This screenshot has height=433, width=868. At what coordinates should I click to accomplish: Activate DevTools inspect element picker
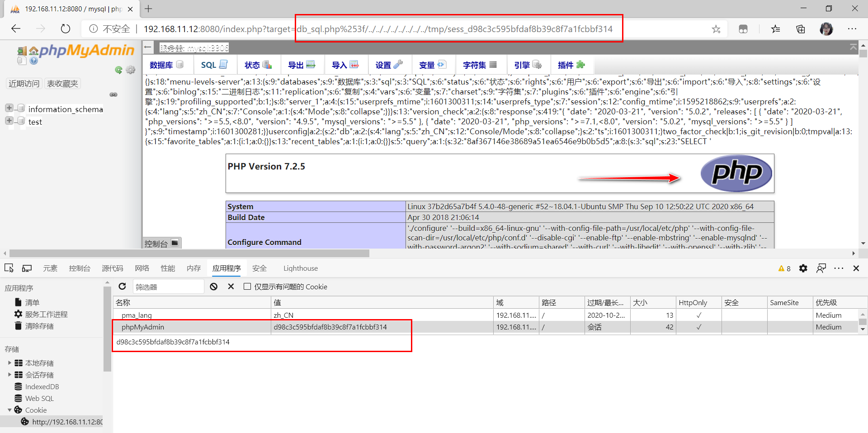[9, 268]
